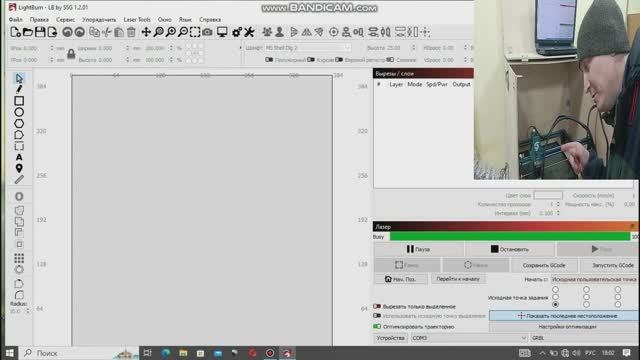Image resolution: width=640 pixels, height=360 pixels.
Task: Click the green Busy progress bar
Action: (510, 237)
